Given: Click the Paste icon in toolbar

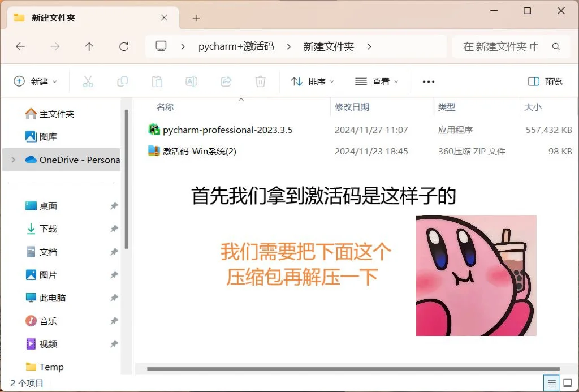Looking at the screenshot, I should click(157, 81).
